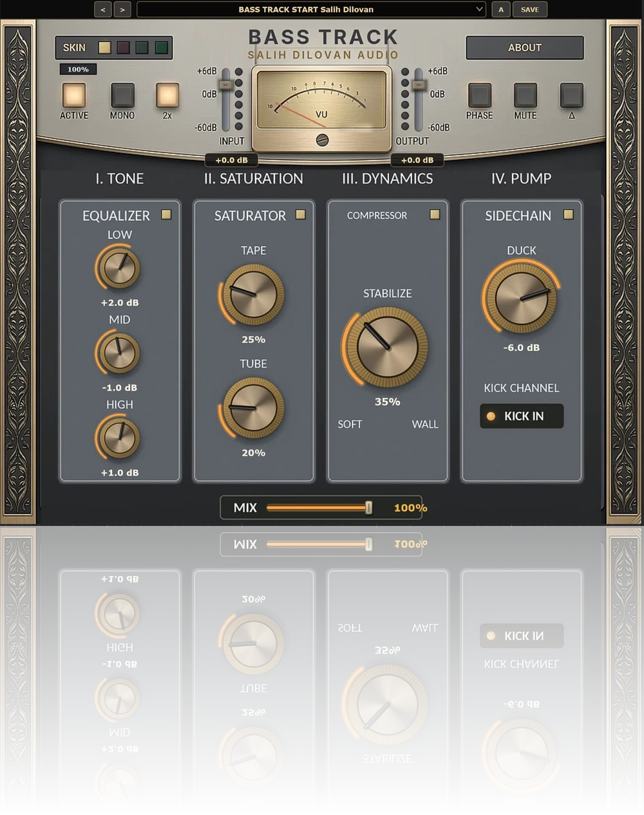This screenshot has width=644, height=815.
Task: Click the KICK CHANNEL label
Action: pos(522,388)
